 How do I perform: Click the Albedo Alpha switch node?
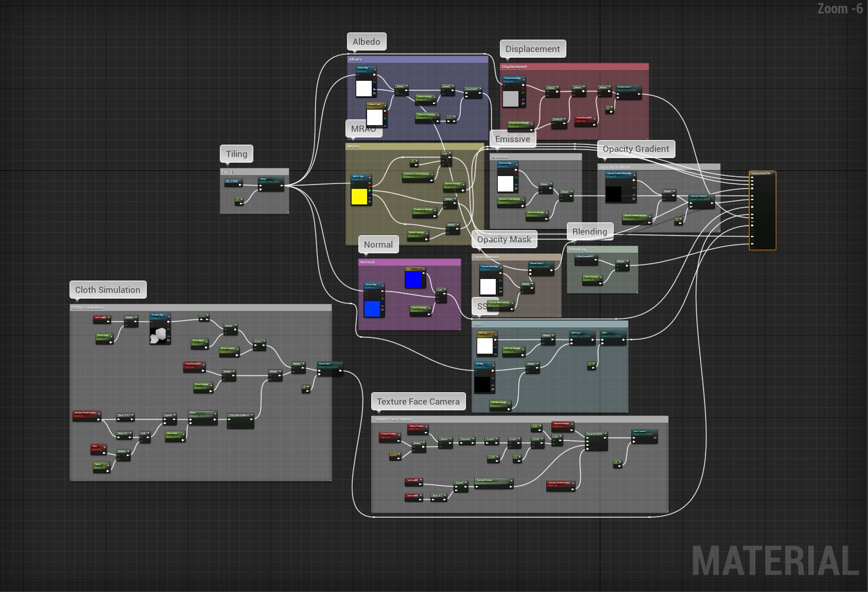click(x=541, y=267)
